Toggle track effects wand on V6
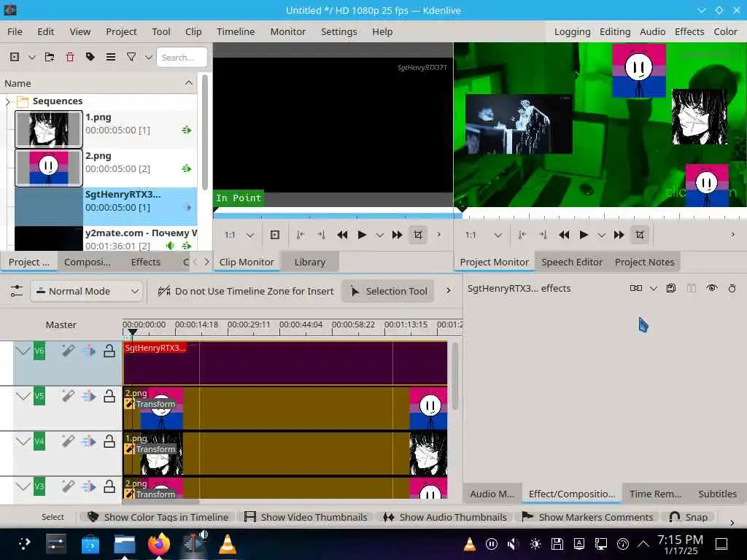This screenshot has width=747, height=560. tap(68, 351)
